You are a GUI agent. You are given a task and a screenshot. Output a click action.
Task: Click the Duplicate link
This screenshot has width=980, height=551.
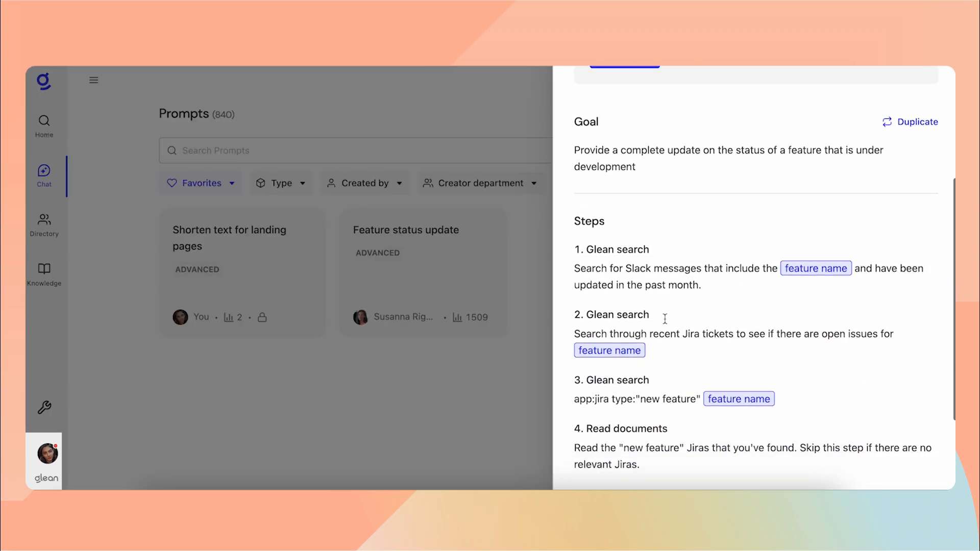(x=910, y=122)
